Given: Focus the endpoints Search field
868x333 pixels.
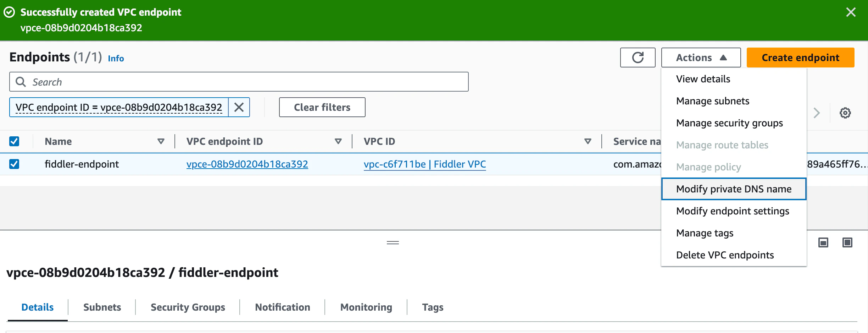Looking at the screenshot, I should [x=239, y=82].
